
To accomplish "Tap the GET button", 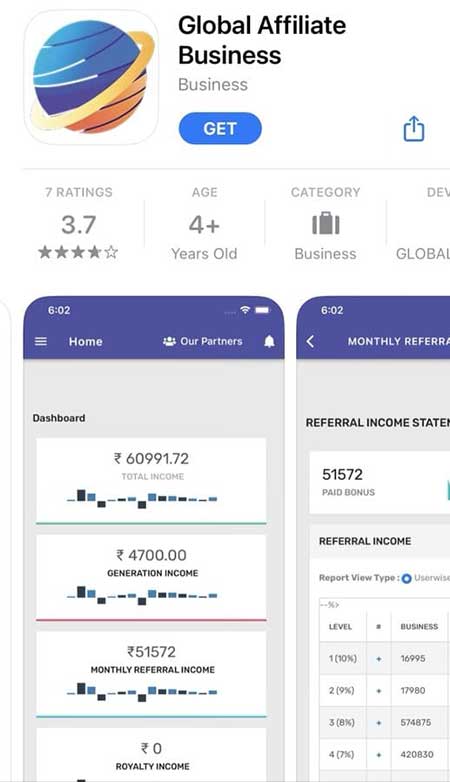I will (x=220, y=129).
